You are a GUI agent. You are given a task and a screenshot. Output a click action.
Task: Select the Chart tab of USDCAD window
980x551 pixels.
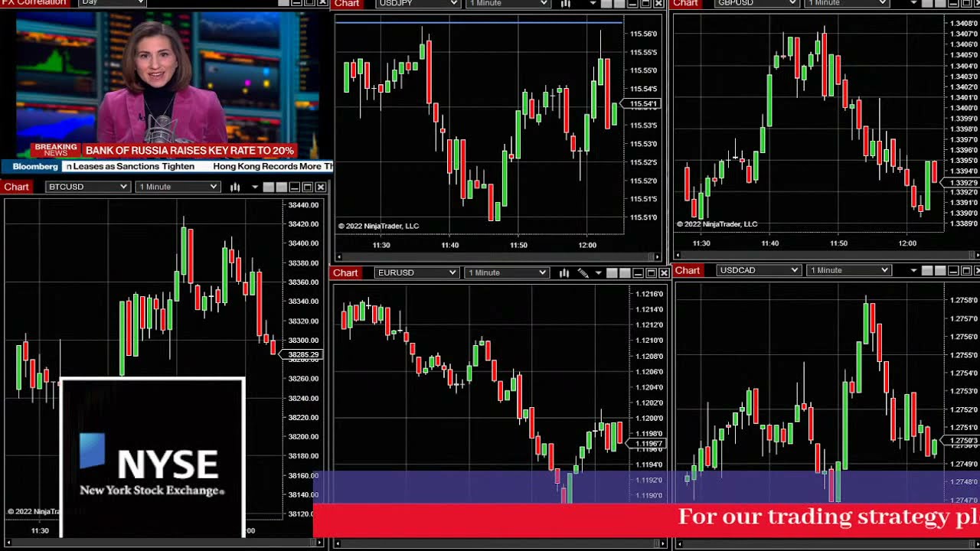tap(688, 270)
